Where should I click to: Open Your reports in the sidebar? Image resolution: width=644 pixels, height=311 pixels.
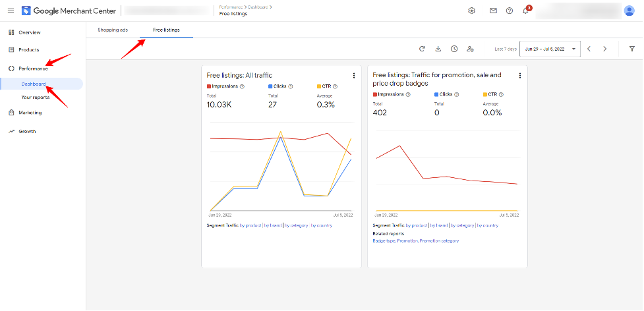[x=36, y=98]
